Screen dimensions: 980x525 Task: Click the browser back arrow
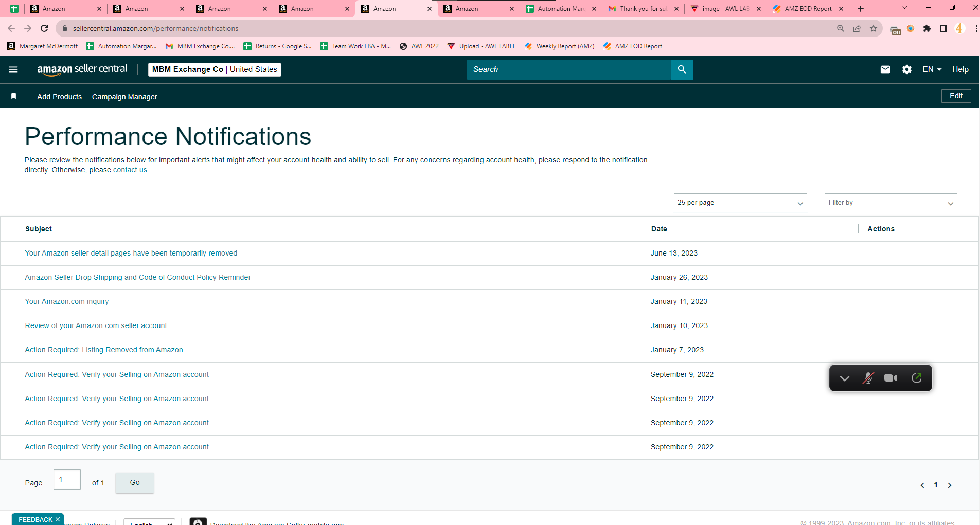11,28
